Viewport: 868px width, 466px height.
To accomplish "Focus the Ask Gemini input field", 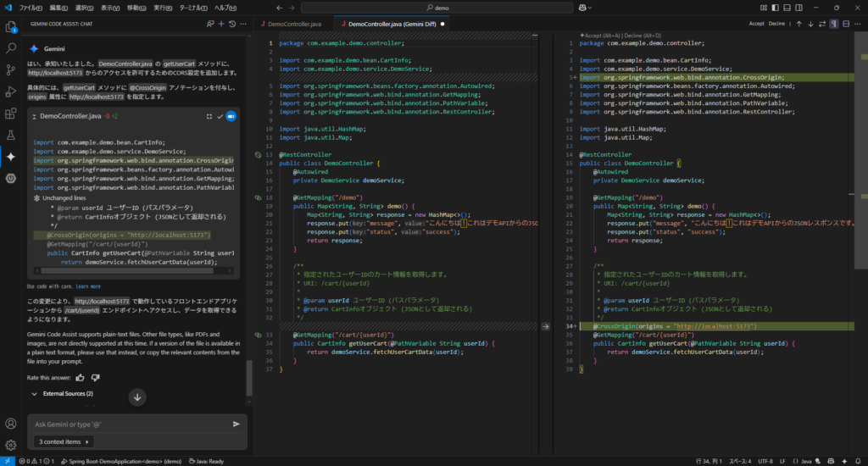I will (x=130, y=424).
